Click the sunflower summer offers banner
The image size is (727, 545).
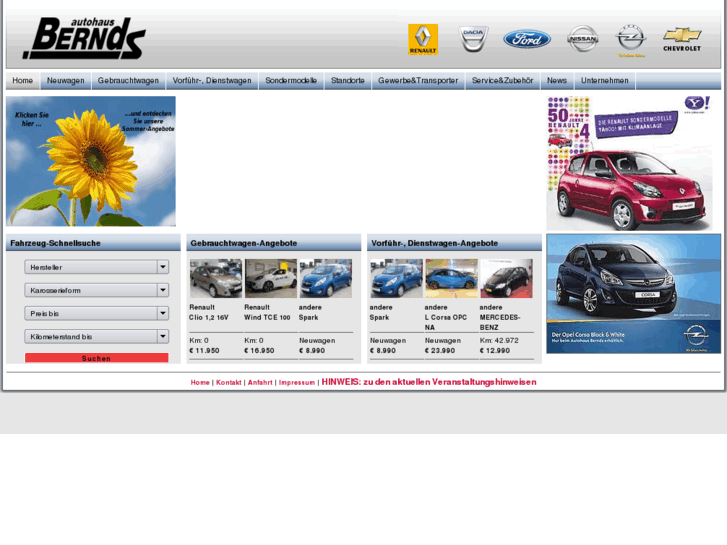click(x=91, y=161)
